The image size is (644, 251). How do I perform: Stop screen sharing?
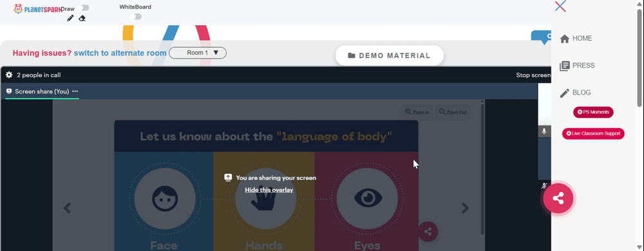coord(533,75)
